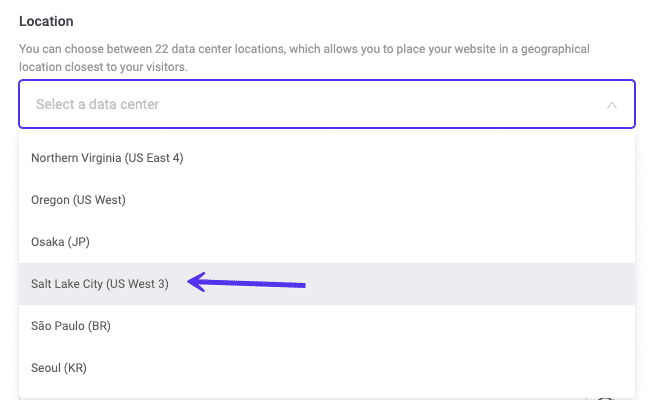This screenshot has width=649, height=400.
Task: Click the '(US East 4)' region label
Action: click(x=154, y=158)
